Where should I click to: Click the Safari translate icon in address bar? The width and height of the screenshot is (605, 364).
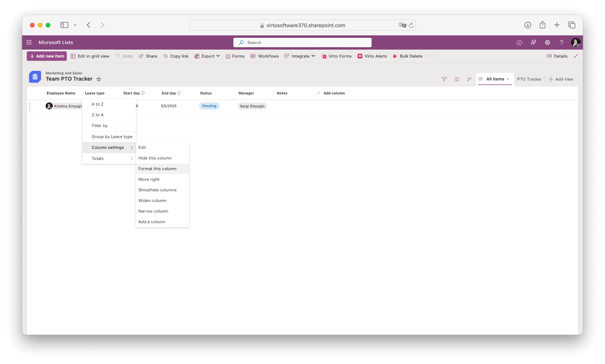[x=402, y=25]
